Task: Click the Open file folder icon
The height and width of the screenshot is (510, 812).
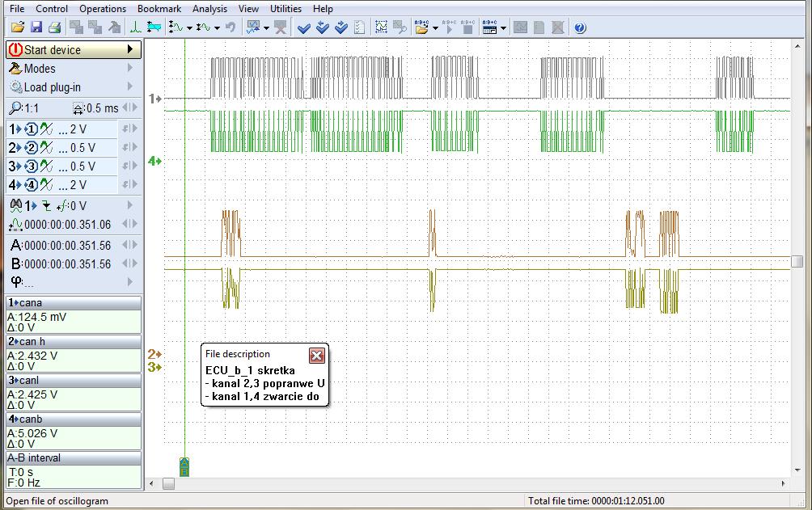Action: pos(17,27)
